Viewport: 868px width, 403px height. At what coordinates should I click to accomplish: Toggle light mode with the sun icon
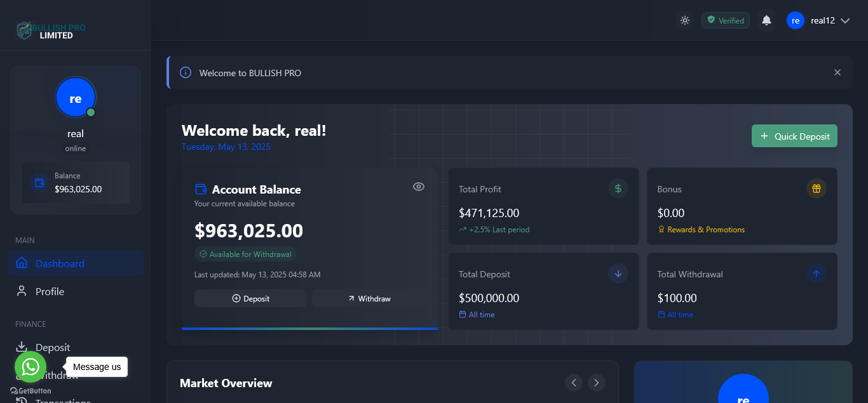pyautogui.click(x=684, y=20)
